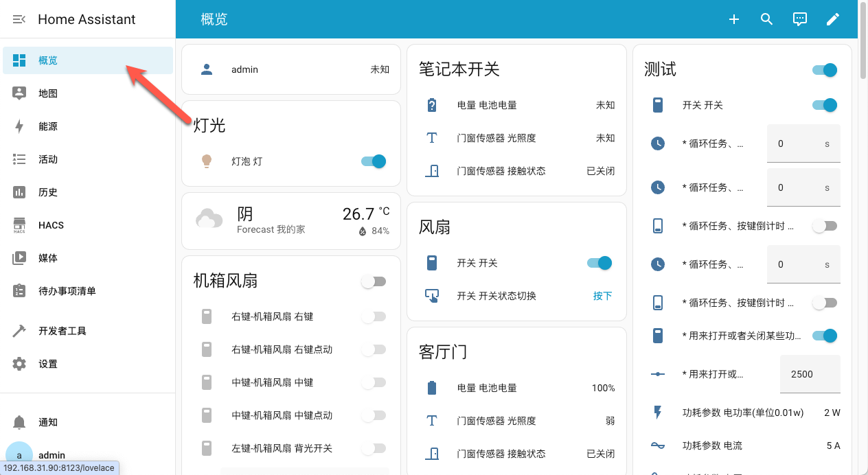Enable the 机箱风扇 master toggle
This screenshot has height=475, width=868.
click(x=374, y=281)
